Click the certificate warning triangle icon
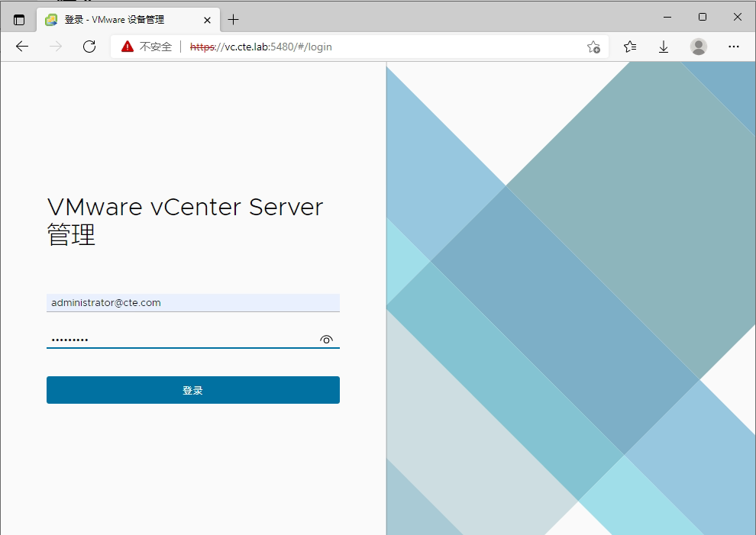The width and height of the screenshot is (756, 535). coord(127,46)
